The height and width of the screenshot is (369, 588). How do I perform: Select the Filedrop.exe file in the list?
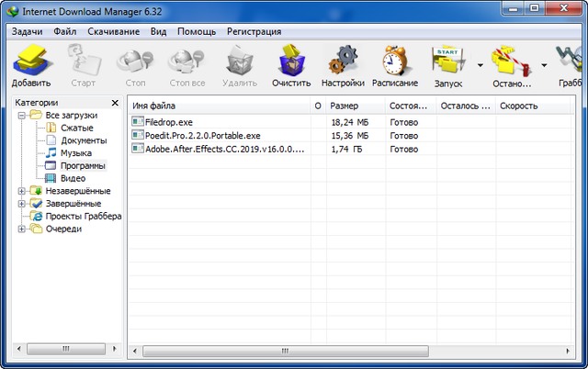(x=168, y=121)
